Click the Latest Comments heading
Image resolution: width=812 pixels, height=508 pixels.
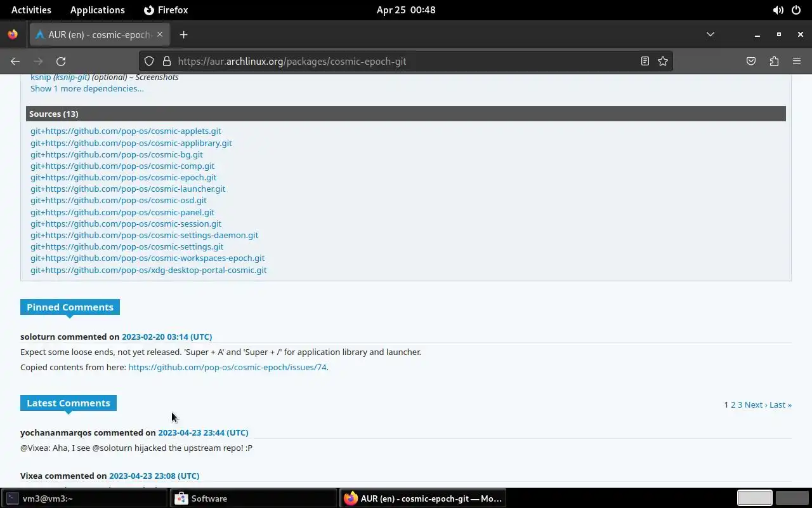tap(69, 403)
